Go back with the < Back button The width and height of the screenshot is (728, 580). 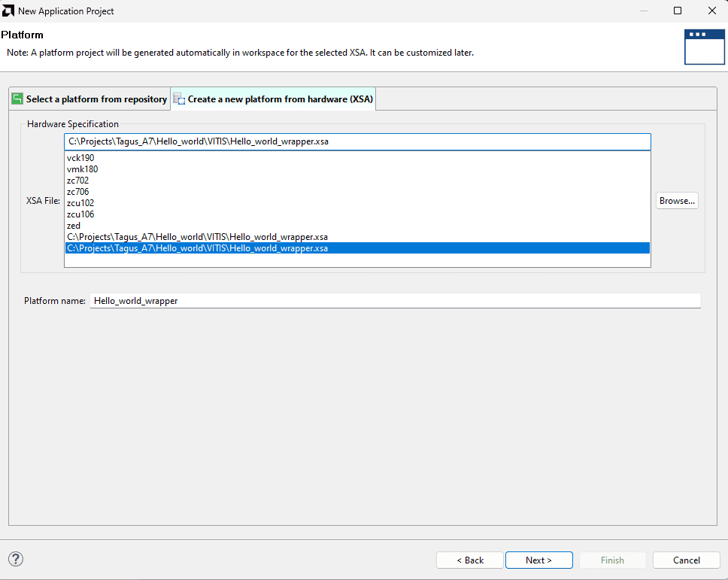click(470, 560)
